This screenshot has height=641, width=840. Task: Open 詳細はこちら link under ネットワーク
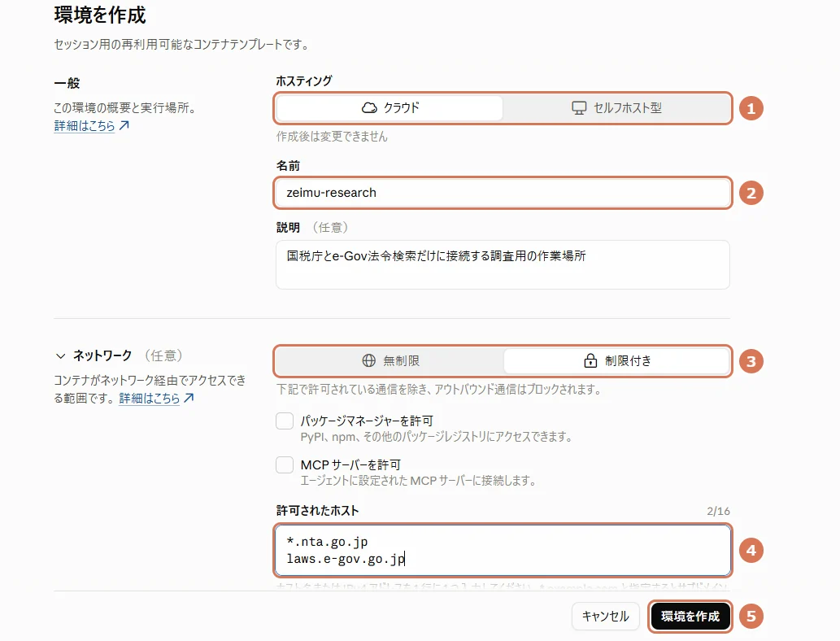[x=149, y=399]
